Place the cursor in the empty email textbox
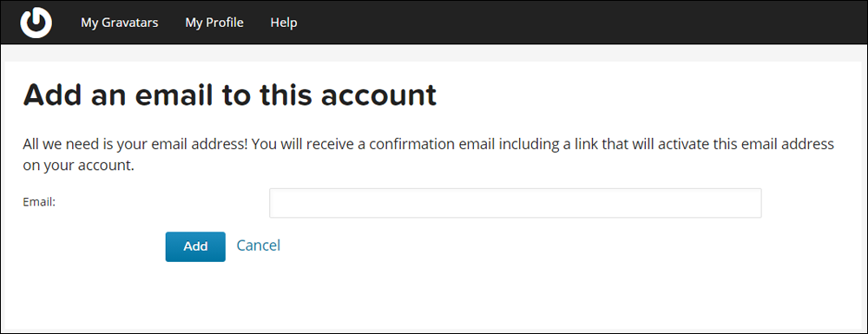The width and height of the screenshot is (868, 334). point(515,203)
